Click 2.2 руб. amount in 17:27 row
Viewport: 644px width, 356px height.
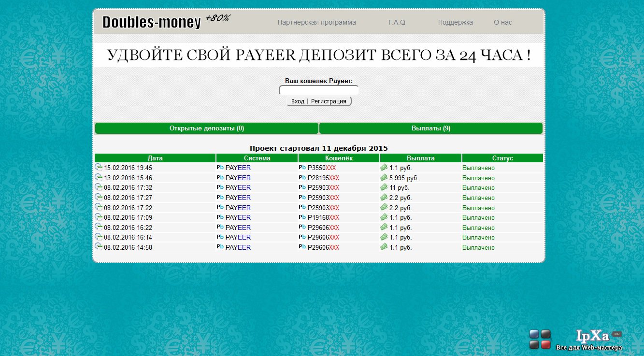coord(401,198)
